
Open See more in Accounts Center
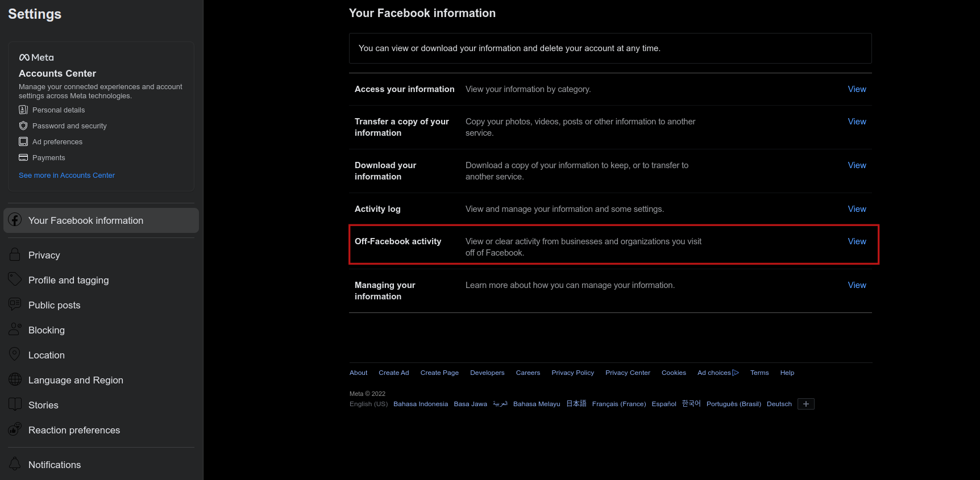[x=67, y=176]
